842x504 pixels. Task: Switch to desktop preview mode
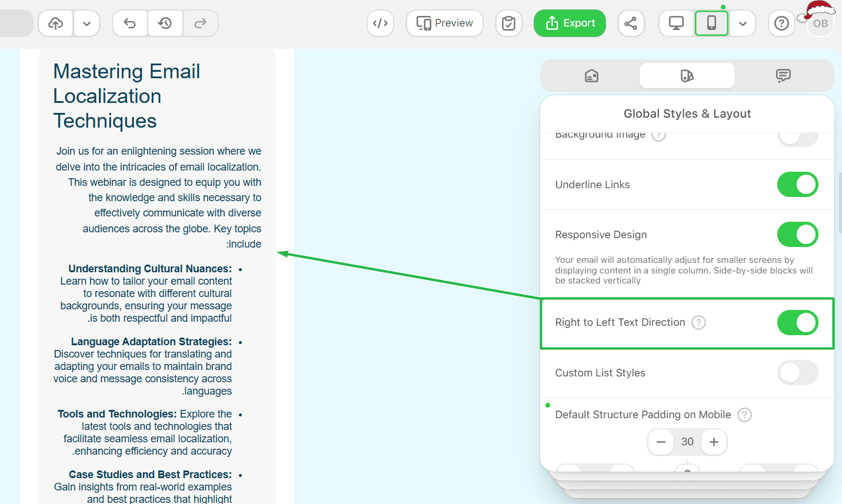point(675,23)
